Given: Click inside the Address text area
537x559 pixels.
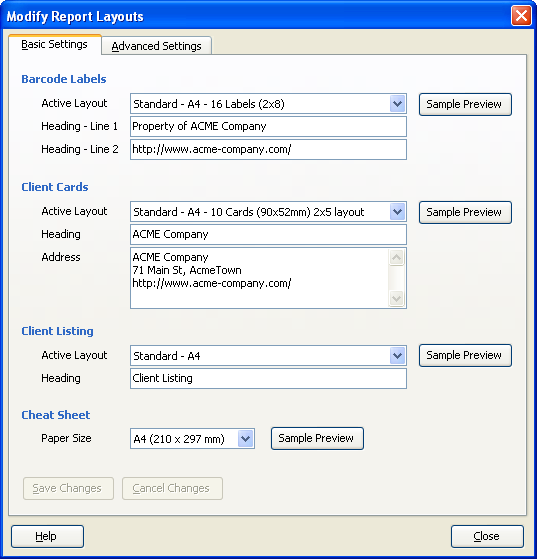Looking at the screenshot, I should coord(260,278).
